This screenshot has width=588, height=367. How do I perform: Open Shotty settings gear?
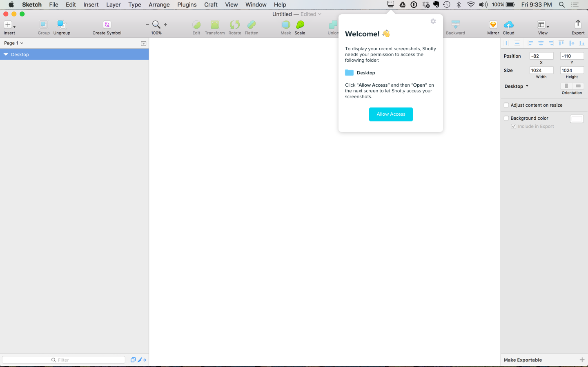(x=433, y=21)
